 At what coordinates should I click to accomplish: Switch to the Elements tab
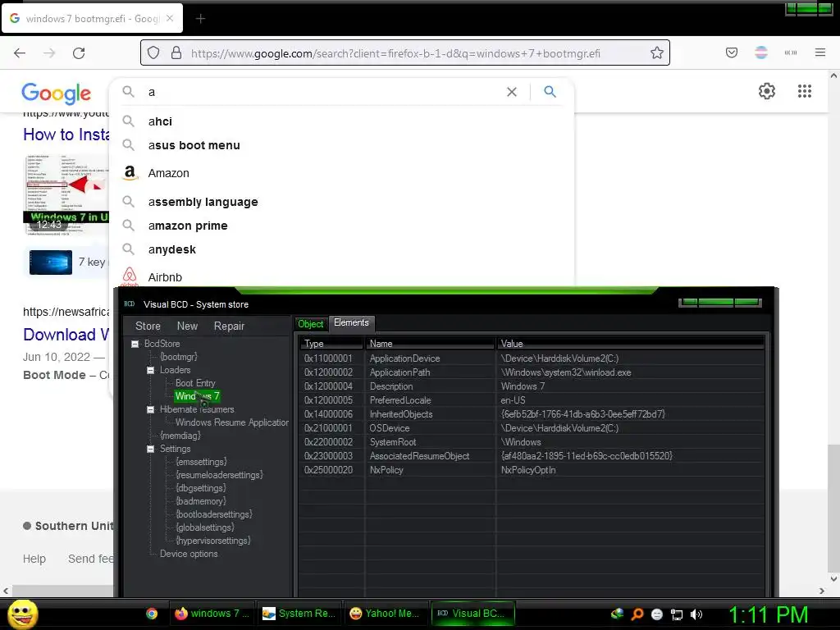tap(351, 322)
